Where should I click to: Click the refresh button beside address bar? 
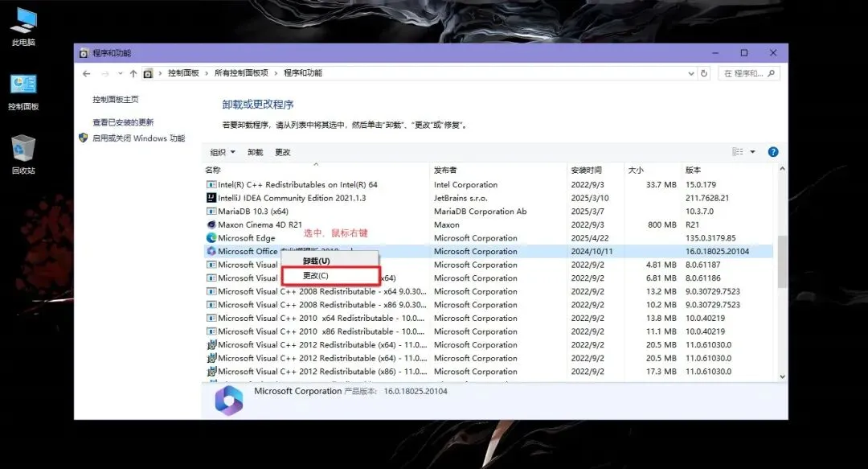click(x=704, y=73)
